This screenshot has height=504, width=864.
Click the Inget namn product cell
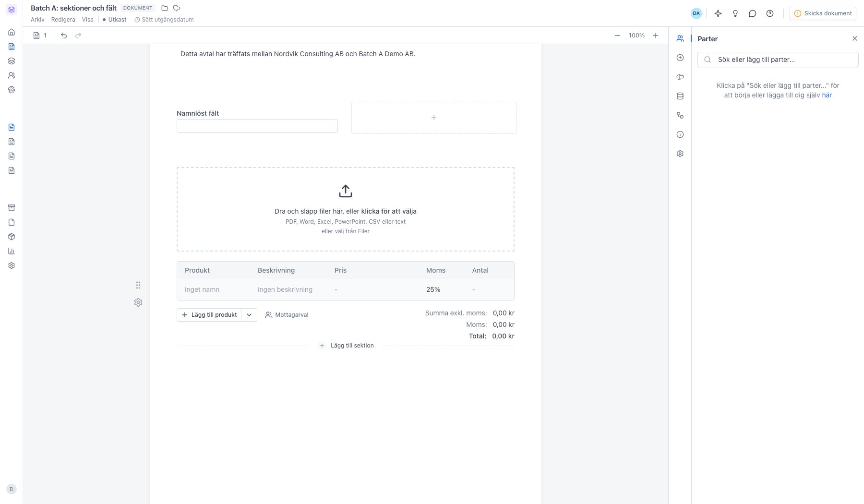pyautogui.click(x=202, y=289)
